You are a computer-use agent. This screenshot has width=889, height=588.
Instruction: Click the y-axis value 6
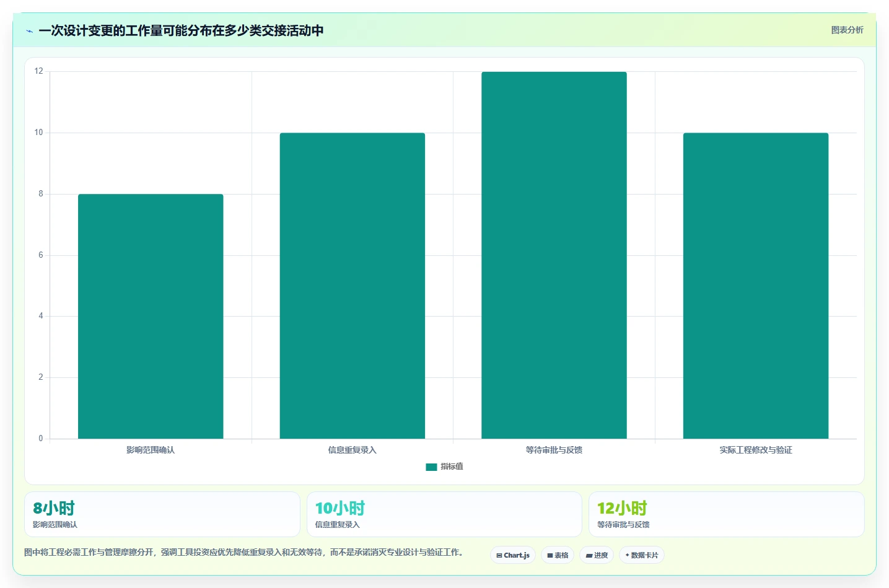pyautogui.click(x=41, y=255)
